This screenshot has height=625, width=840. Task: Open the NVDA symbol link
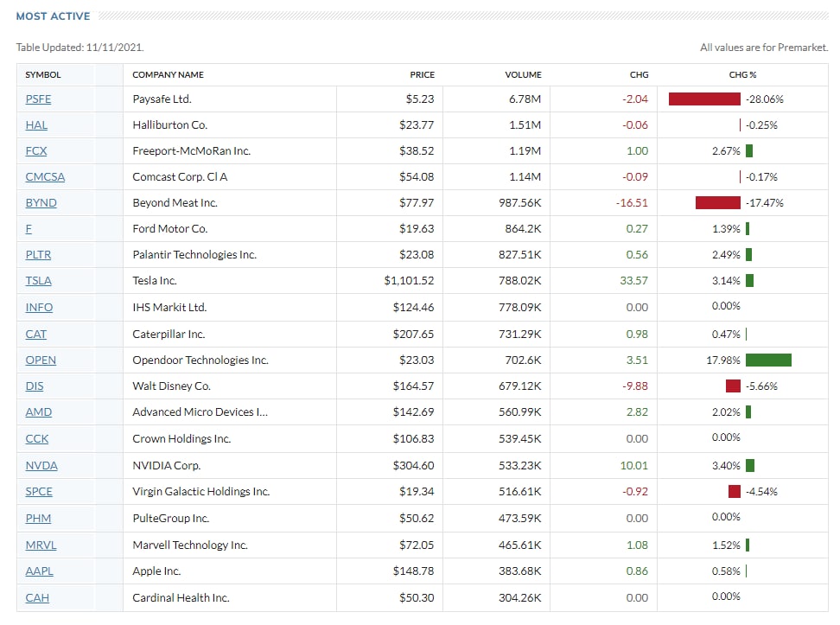[41, 466]
